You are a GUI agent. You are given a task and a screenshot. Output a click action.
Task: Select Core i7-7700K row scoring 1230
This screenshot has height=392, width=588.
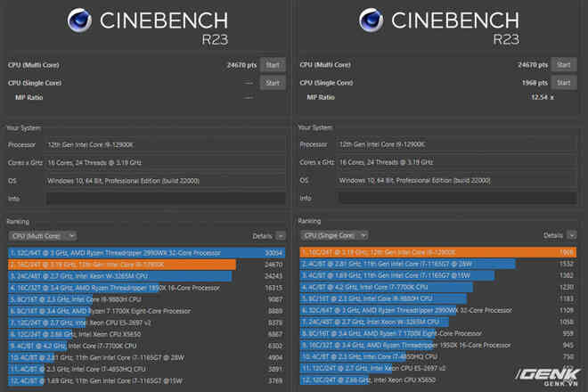click(438, 287)
